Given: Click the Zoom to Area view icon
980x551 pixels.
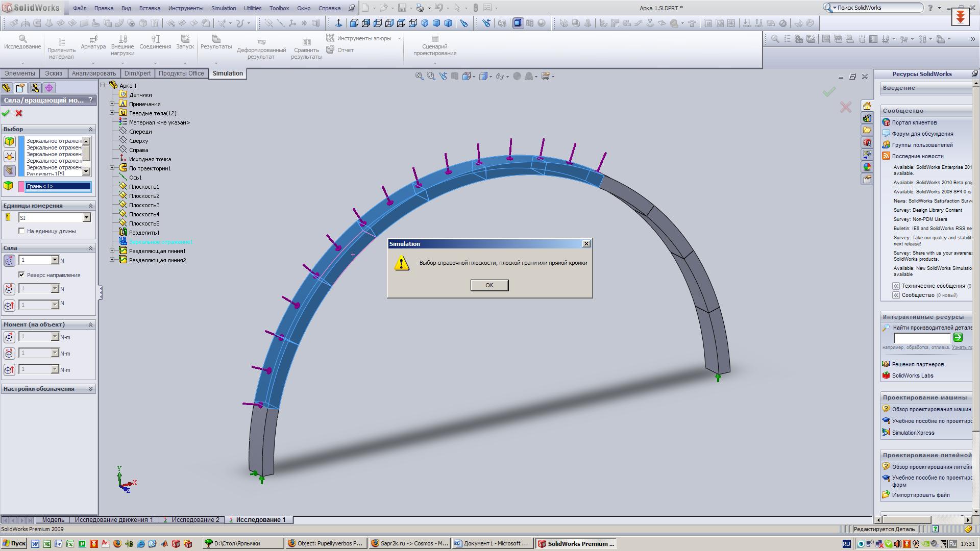Looking at the screenshot, I should [x=431, y=76].
